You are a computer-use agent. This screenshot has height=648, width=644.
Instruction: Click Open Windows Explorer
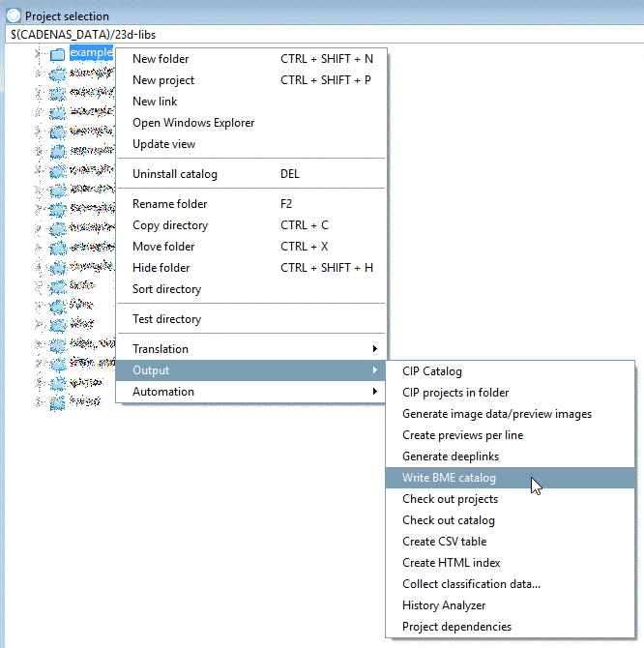coord(251,123)
